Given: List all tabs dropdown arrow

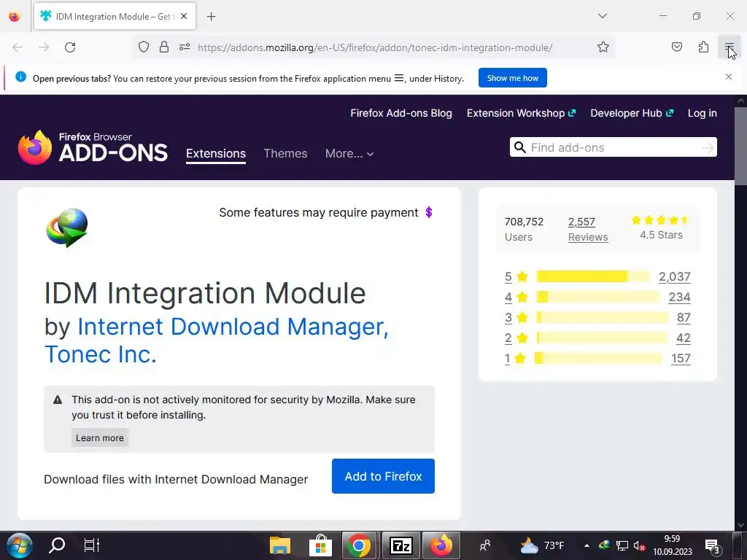Looking at the screenshot, I should pyautogui.click(x=602, y=16).
